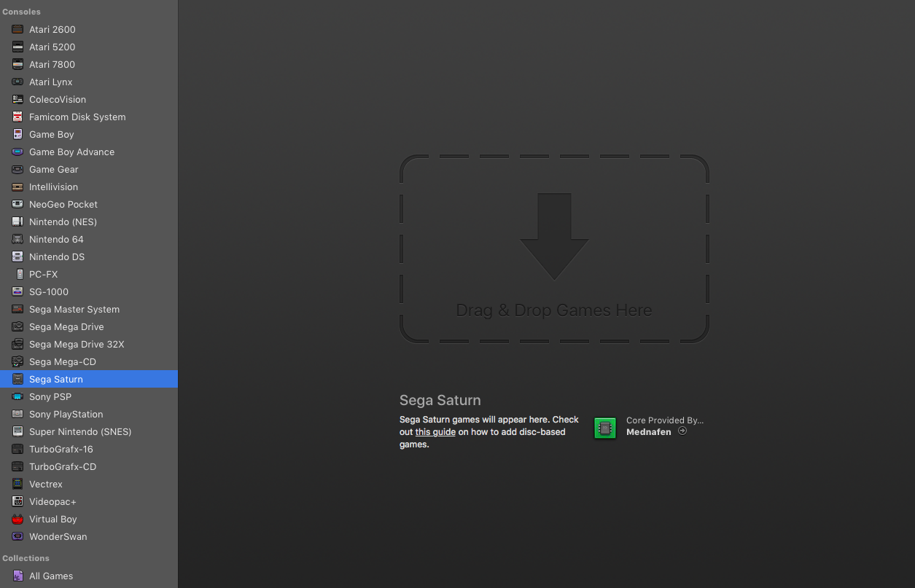Image resolution: width=915 pixels, height=588 pixels.
Task: Click the All Games collection icon
Action: tap(17, 576)
